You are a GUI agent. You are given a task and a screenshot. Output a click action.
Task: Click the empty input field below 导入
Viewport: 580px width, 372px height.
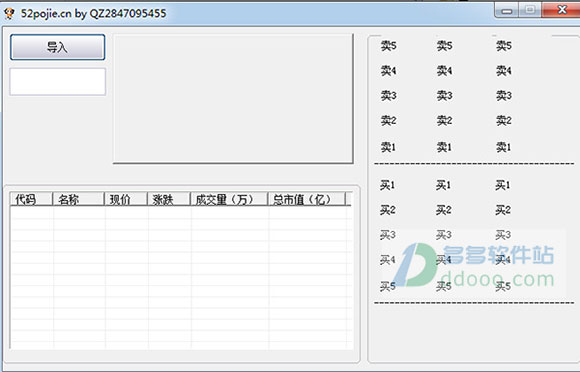[x=57, y=81]
